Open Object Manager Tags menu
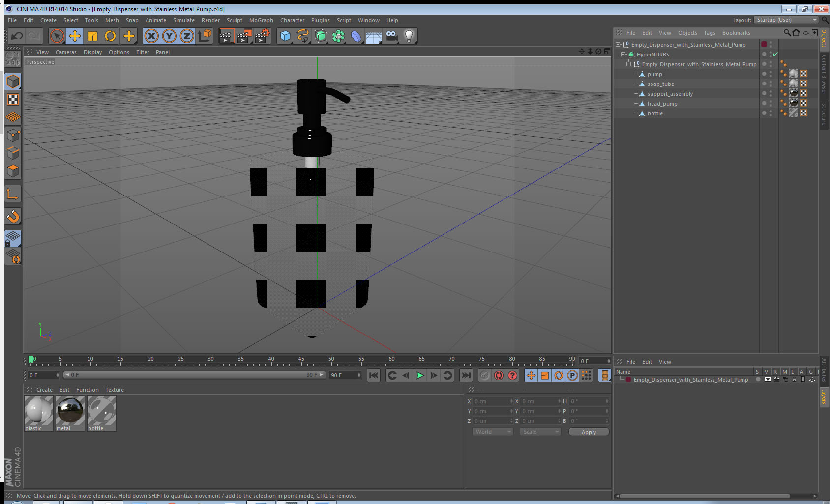This screenshot has width=830, height=504. pos(709,33)
